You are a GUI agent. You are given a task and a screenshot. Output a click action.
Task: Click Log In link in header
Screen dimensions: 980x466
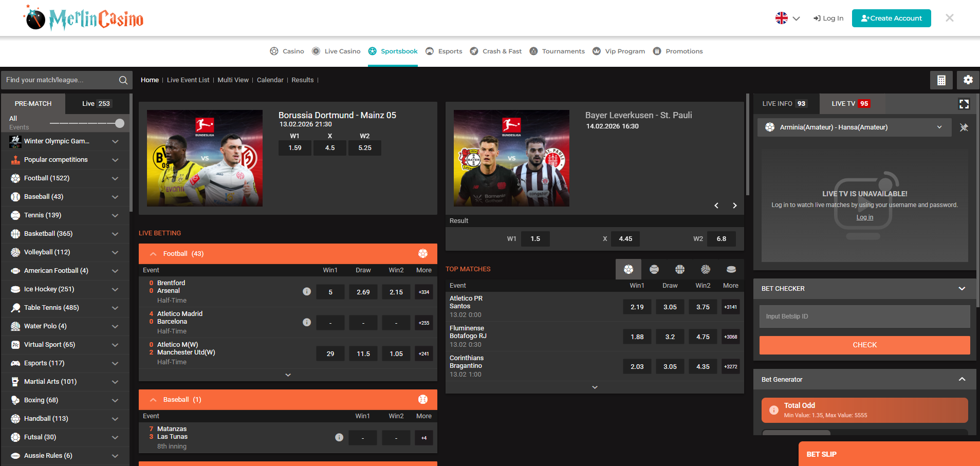tap(828, 18)
